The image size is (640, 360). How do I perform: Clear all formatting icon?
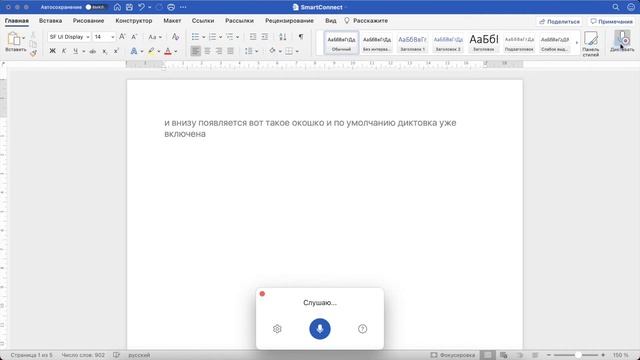tap(175, 37)
